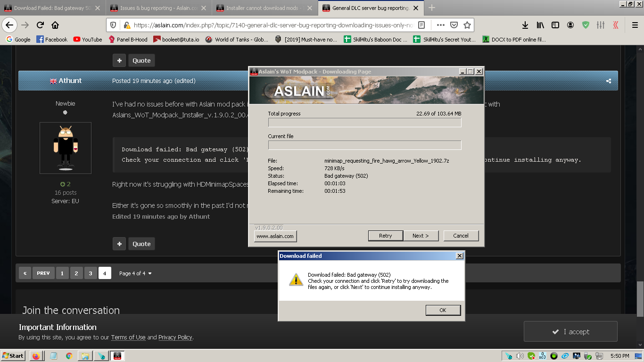Viewport: 644px width, 362px height.
Task: Click the red double-chevron toolbar icon
Action: point(616,25)
